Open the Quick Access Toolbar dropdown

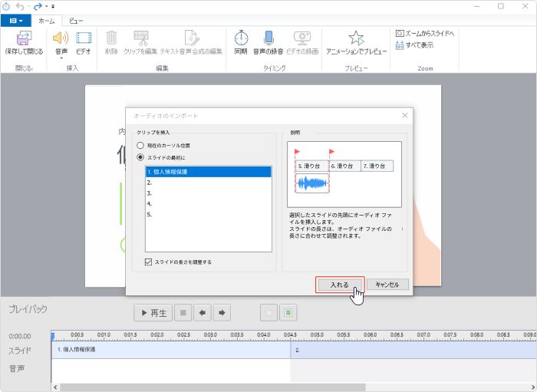[x=53, y=6]
